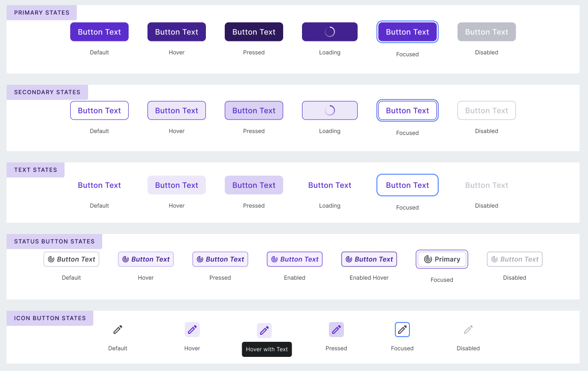Viewport: 588px width, 371px height.
Task: Click the secondary Hover outlined button
Action: (177, 111)
